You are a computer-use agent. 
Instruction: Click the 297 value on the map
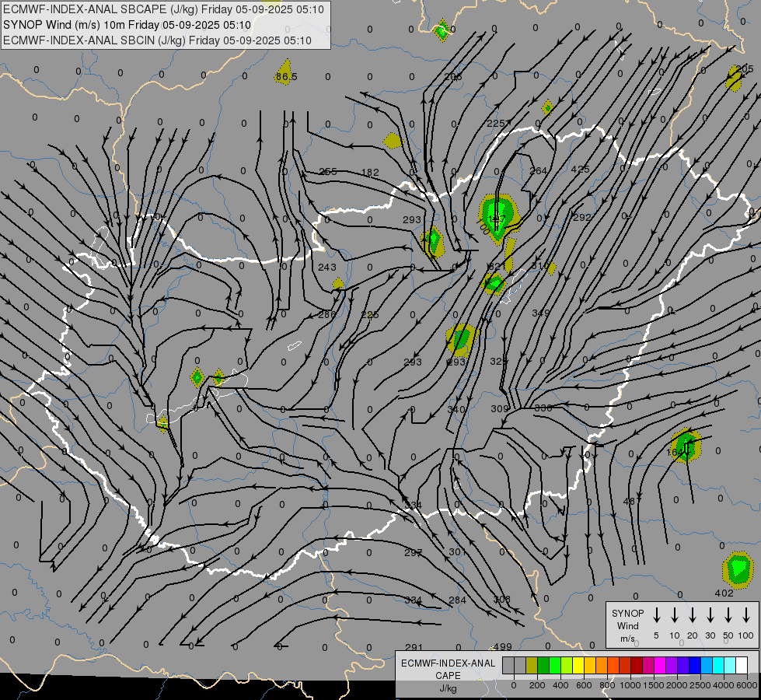413,552
